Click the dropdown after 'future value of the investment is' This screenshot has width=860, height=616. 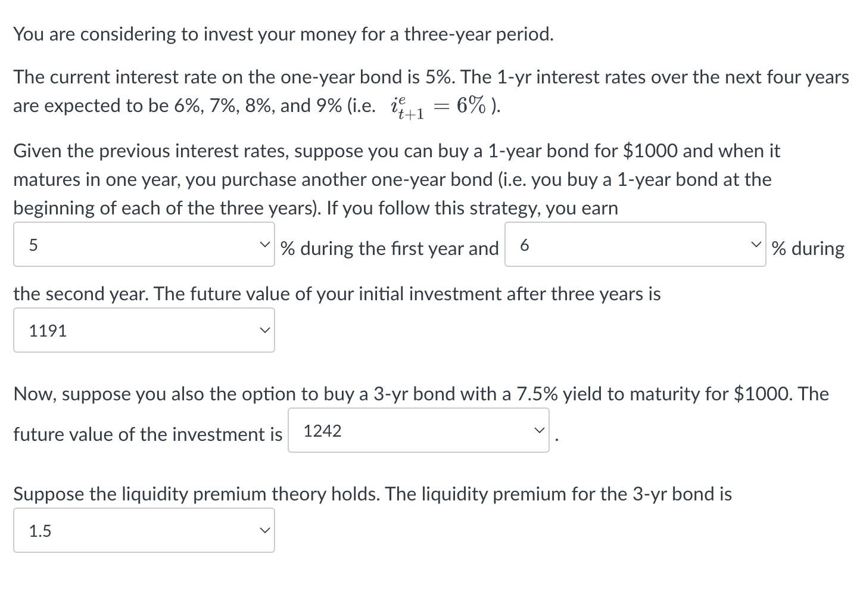418,430
